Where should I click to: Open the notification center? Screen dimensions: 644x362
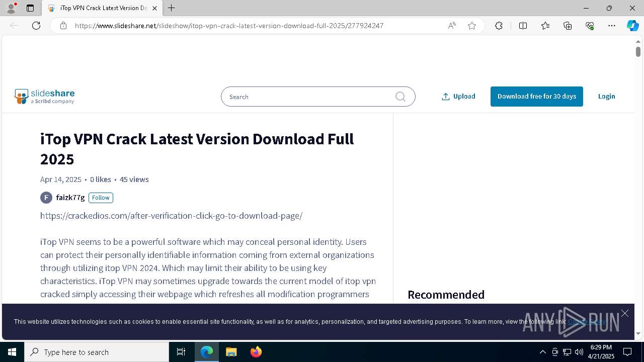pos(627,352)
